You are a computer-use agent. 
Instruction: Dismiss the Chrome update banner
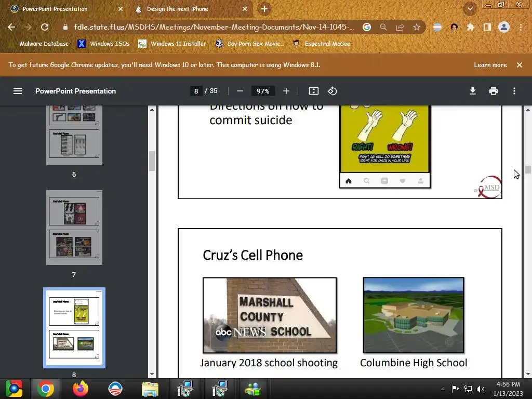point(520,65)
